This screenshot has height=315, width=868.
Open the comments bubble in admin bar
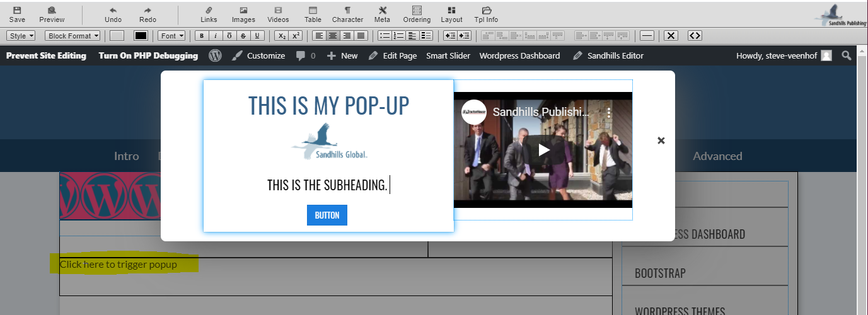click(306, 55)
